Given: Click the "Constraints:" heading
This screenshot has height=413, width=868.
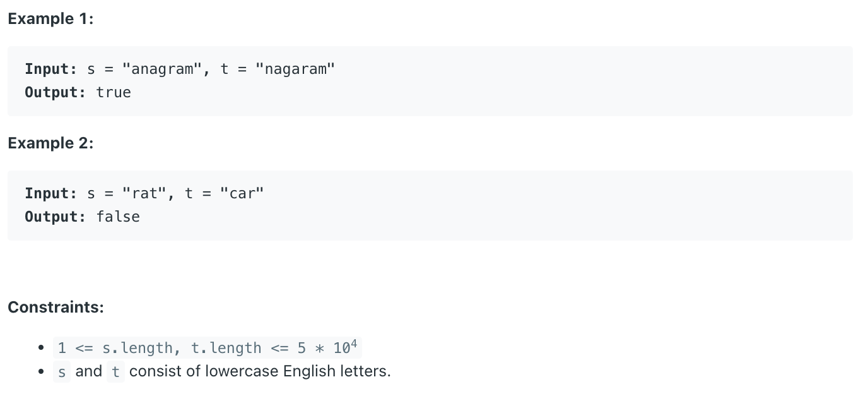Looking at the screenshot, I should click(x=56, y=308).
